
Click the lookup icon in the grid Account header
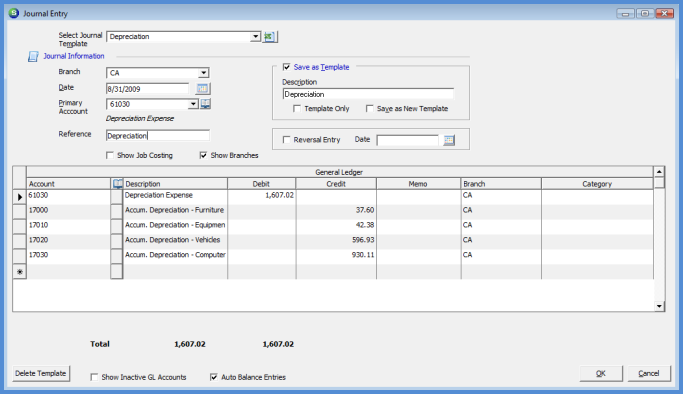point(118,184)
